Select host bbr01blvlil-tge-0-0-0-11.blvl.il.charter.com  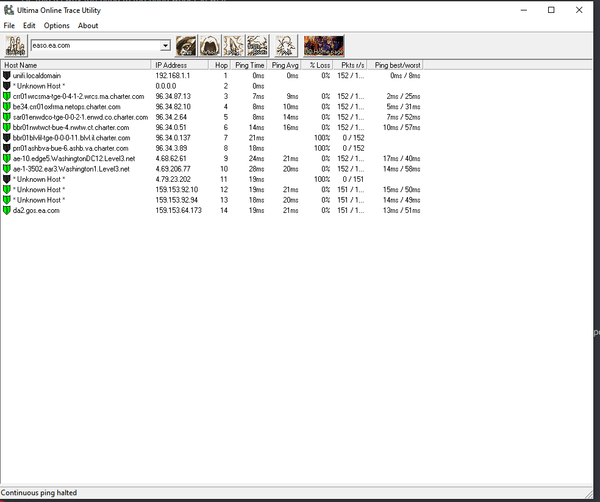(72, 137)
